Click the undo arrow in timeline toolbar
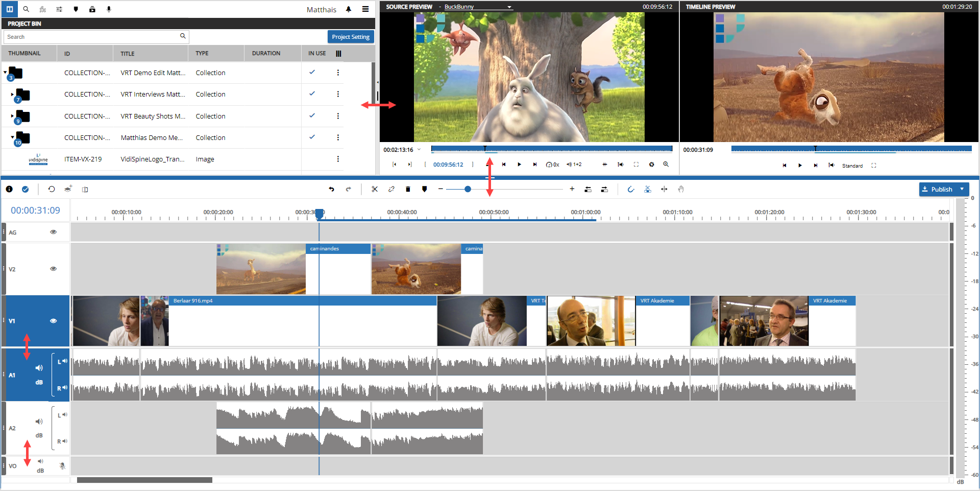Screen dimensions: 980x491 (x=331, y=189)
